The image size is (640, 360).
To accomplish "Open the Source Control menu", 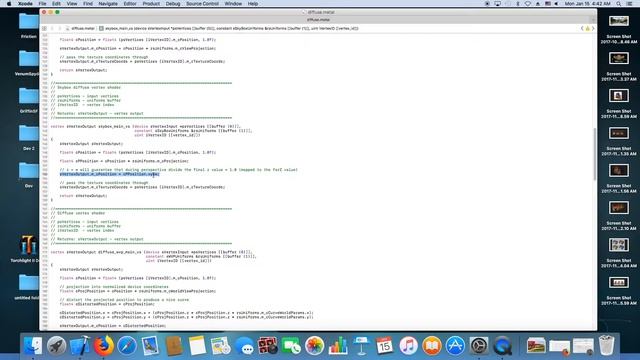I will [x=202, y=4].
